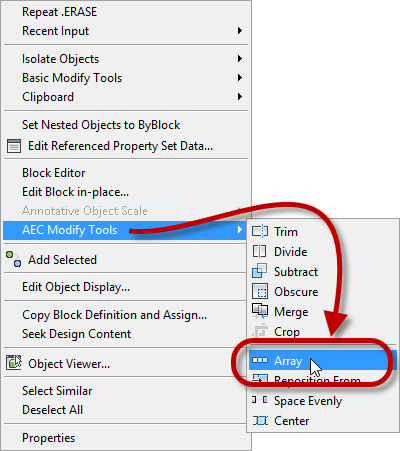The height and width of the screenshot is (451, 400).
Task: Click the Obscure tool icon
Action: coord(260,291)
